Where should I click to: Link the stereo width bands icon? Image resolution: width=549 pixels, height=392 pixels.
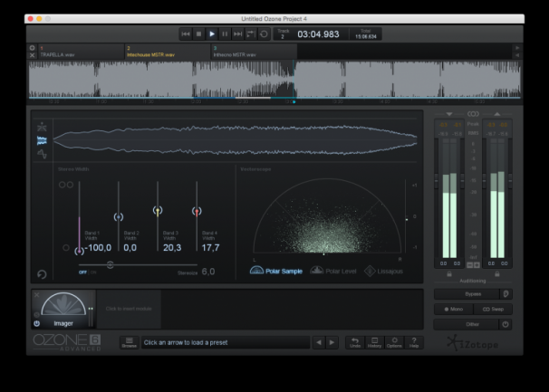click(65, 185)
